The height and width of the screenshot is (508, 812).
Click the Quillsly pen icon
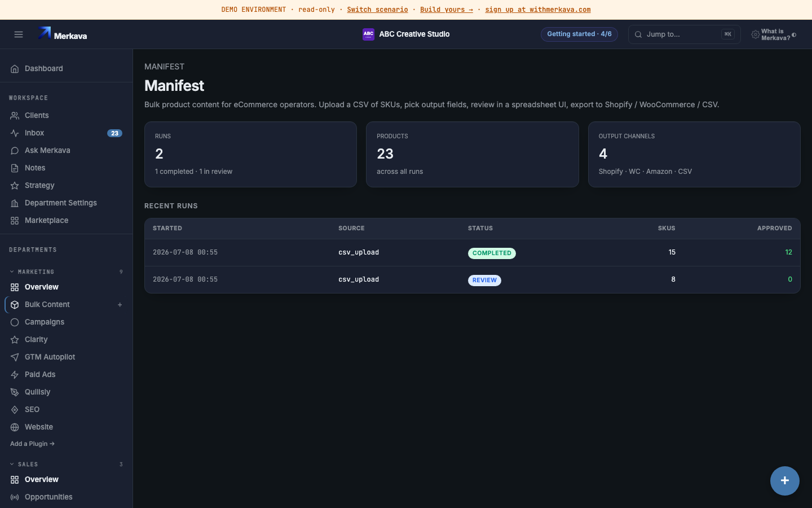pyautogui.click(x=15, y=392)
